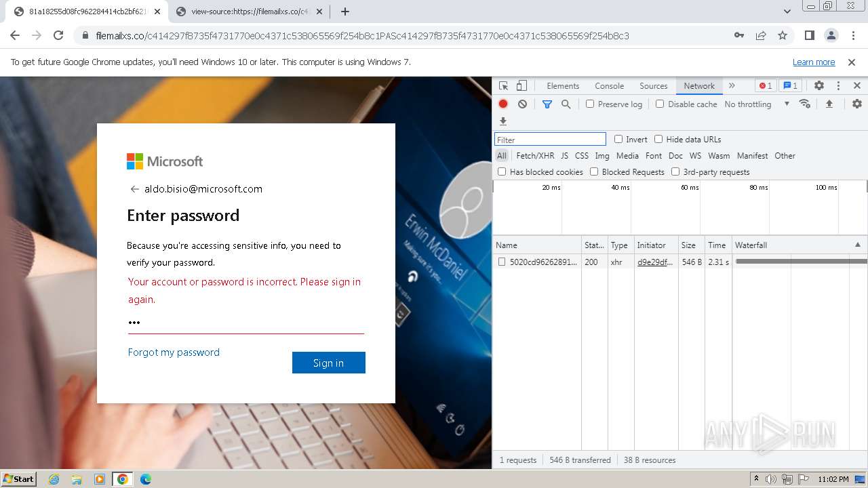Show the error count badge

click(x=766, y=86)
